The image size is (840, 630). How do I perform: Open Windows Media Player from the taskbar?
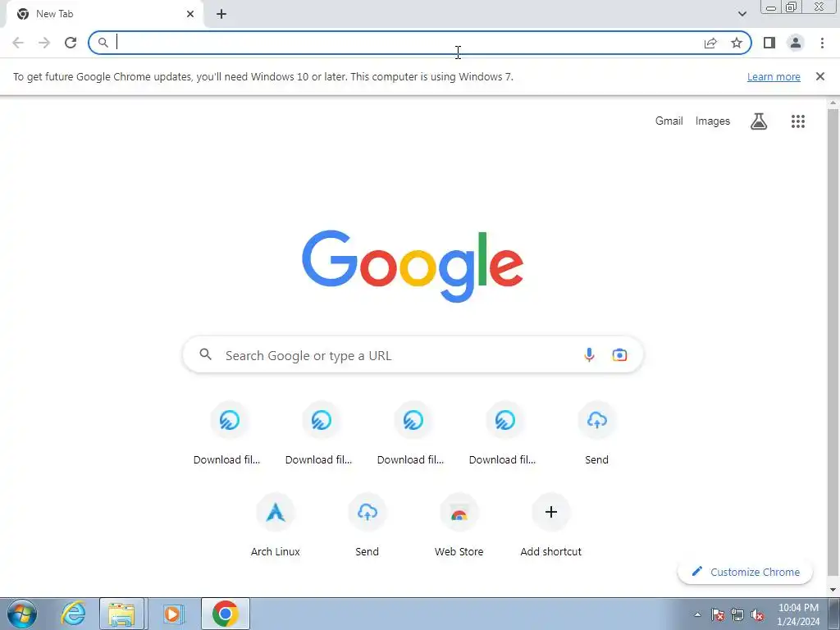pyautogui.click(x=172, y=614)
